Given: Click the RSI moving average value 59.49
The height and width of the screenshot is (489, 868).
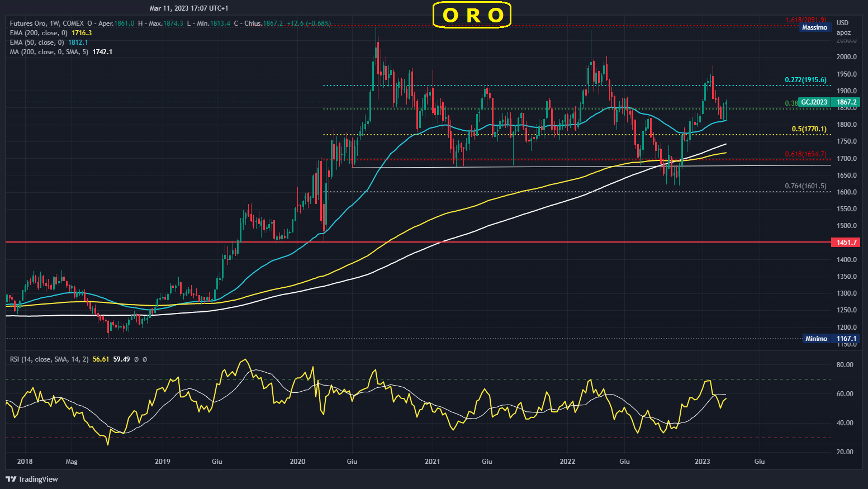Looking at the screenshot, I should coord(121,359).
